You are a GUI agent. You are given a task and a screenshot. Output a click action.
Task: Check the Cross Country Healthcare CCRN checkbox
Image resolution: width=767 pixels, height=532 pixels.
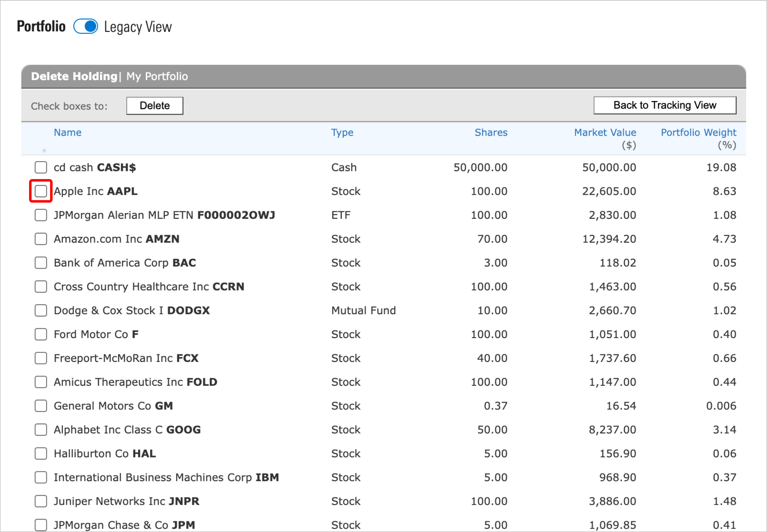41,286
